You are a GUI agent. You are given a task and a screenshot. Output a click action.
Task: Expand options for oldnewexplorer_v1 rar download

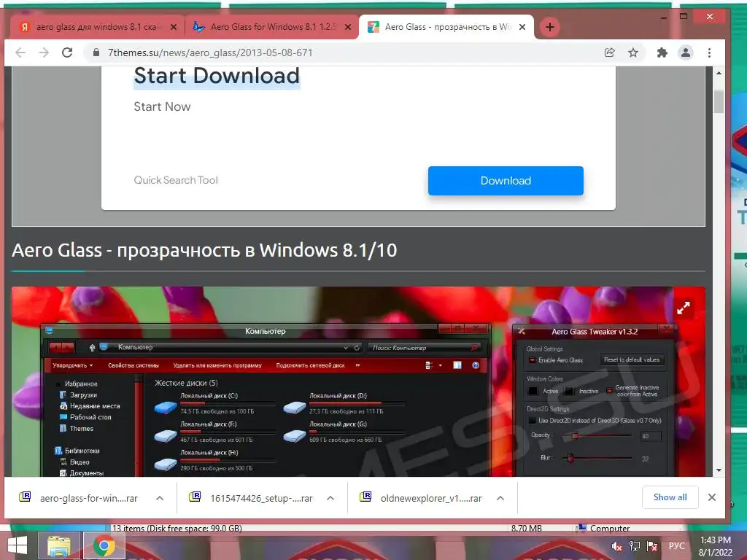click(500, 498)
